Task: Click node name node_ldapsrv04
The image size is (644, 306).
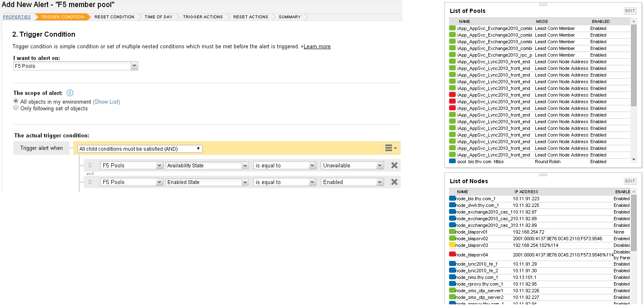Action: point(472,255)
